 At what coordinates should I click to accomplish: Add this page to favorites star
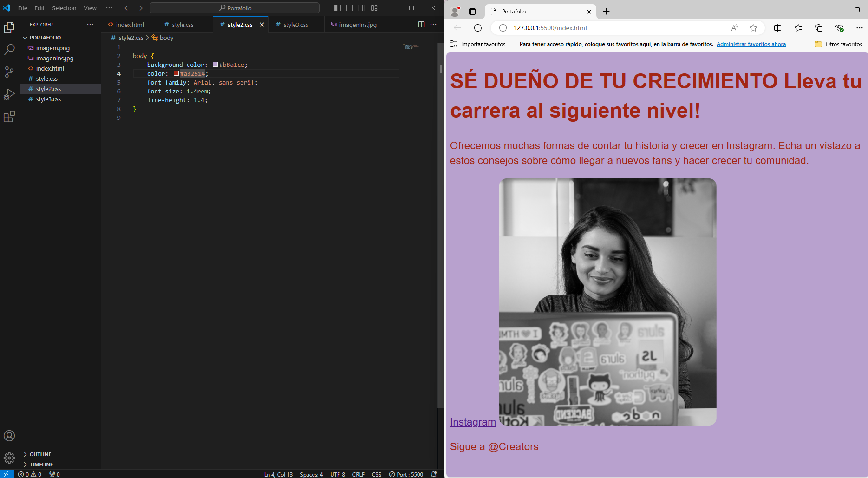(x=753, y=28)
